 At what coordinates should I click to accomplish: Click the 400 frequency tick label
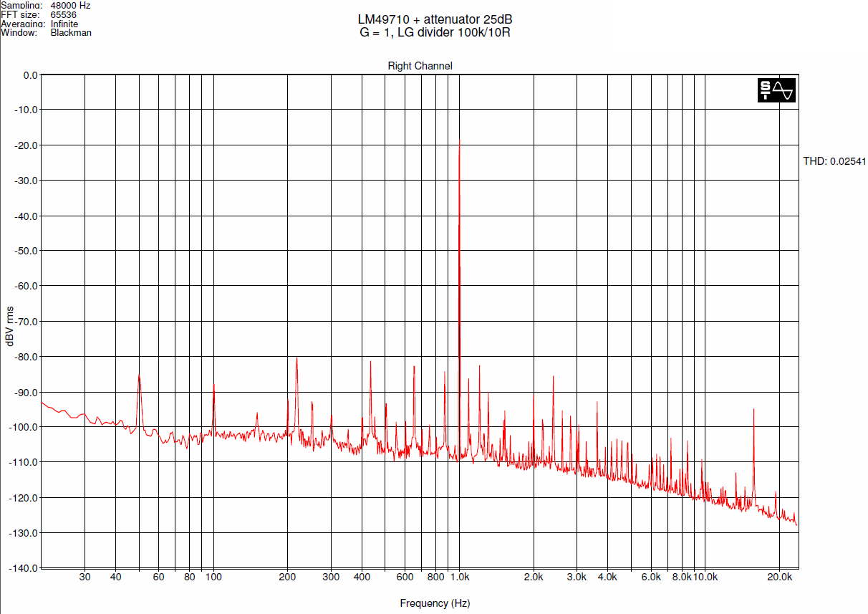pyautogui.click(x=362, y=577)
